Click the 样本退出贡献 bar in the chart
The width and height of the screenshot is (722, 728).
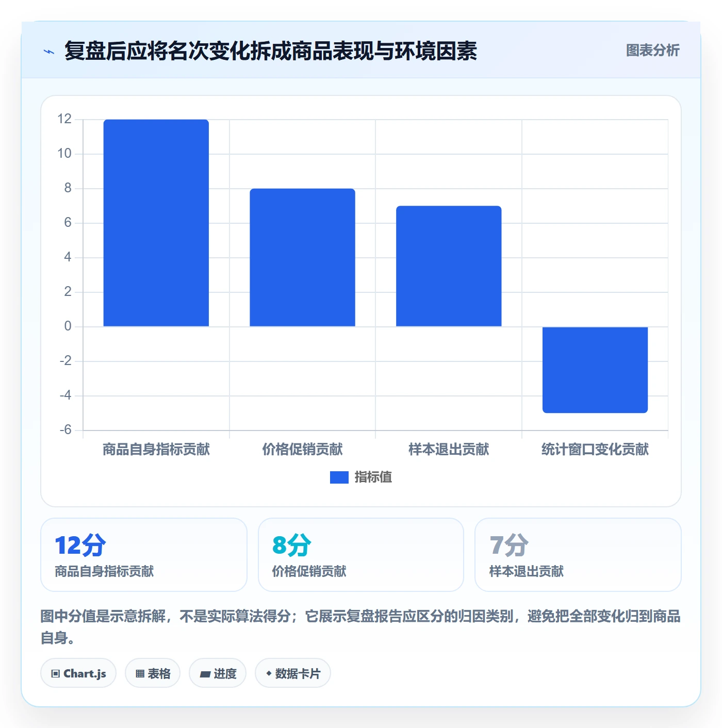tap(449, 266)
